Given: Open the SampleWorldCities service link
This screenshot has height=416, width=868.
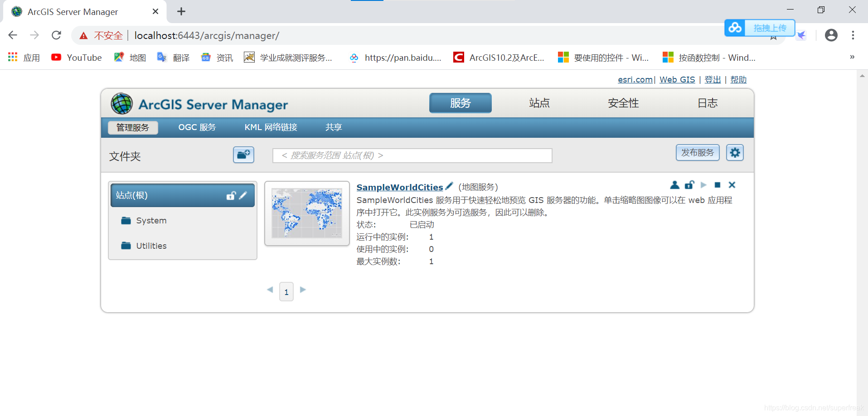Looking at the screenshot, I should click(x=400, y=187).
